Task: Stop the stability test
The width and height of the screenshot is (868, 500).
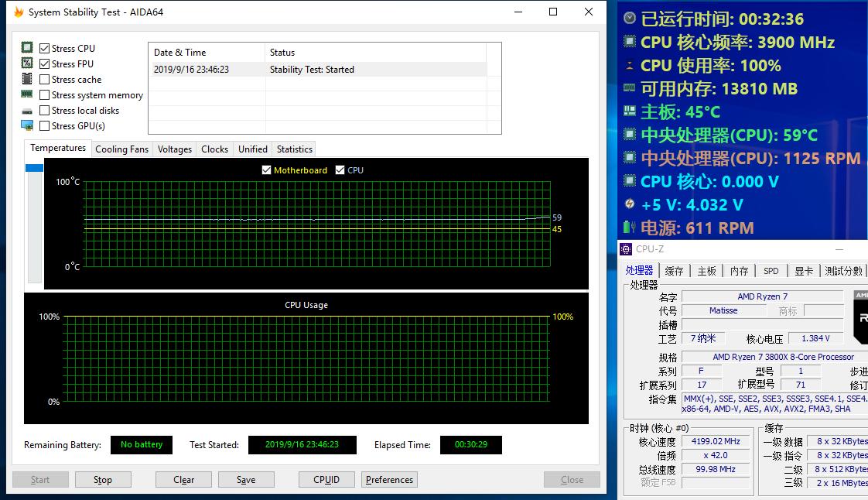Action: [x=103, y=480]
